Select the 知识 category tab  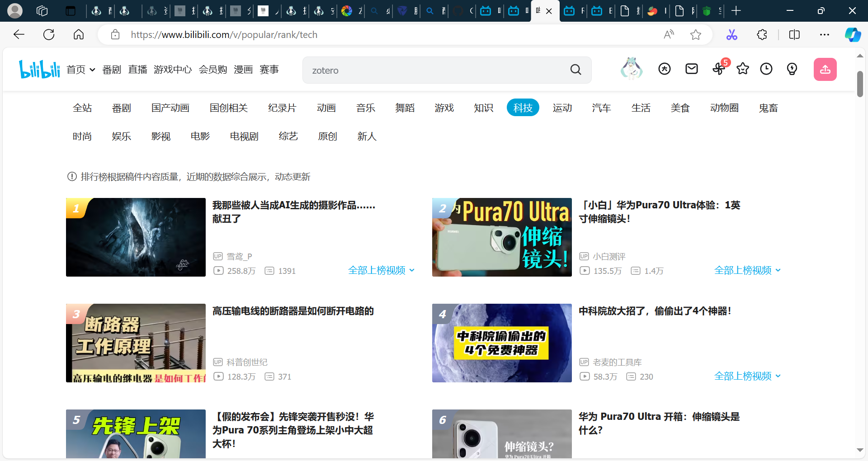pyautogui.click(x=484, y=108)
